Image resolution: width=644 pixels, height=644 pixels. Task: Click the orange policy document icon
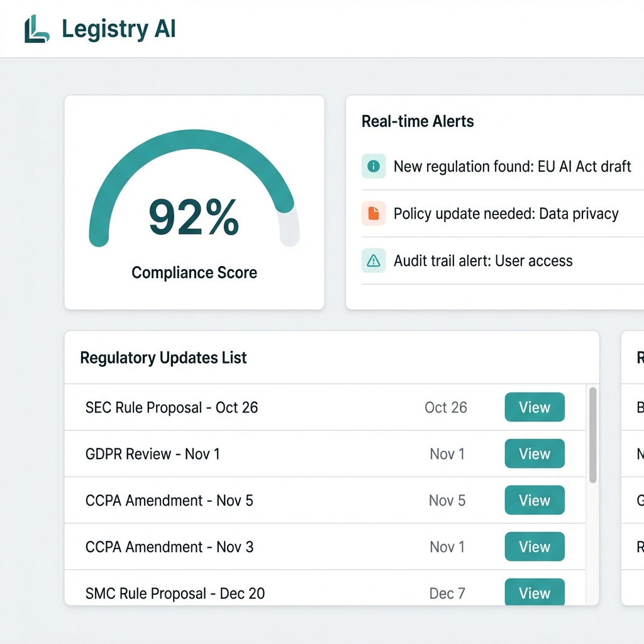tap(374, 213)
